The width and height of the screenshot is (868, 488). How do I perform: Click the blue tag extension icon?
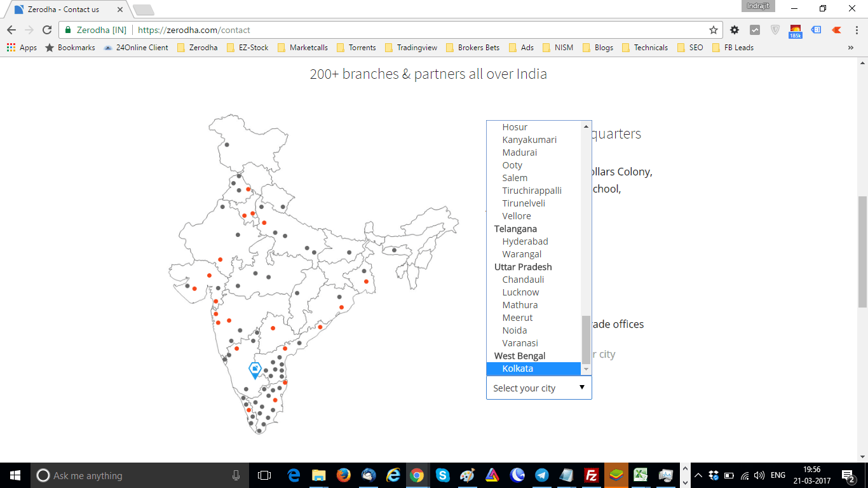pyautogui.click(x=817, y=30)
